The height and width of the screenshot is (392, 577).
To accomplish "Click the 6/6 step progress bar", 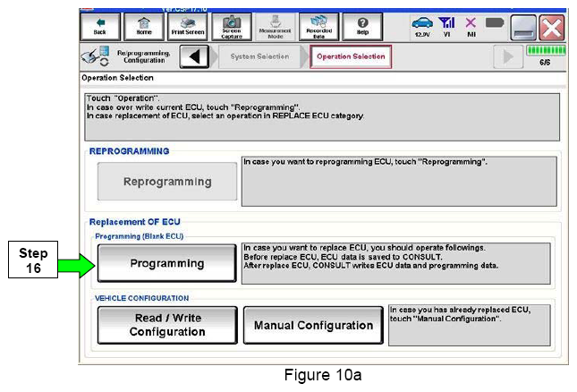I will click(x=543, y=56).
